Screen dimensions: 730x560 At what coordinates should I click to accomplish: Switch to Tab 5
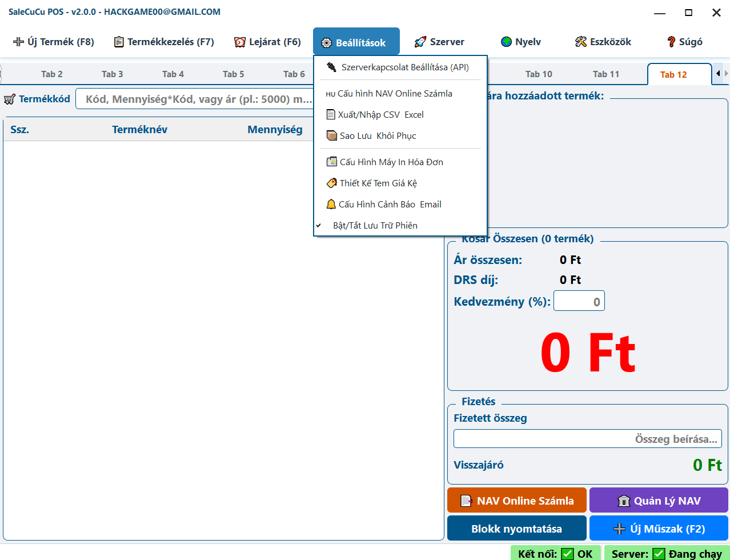click(x=234, y=74)
